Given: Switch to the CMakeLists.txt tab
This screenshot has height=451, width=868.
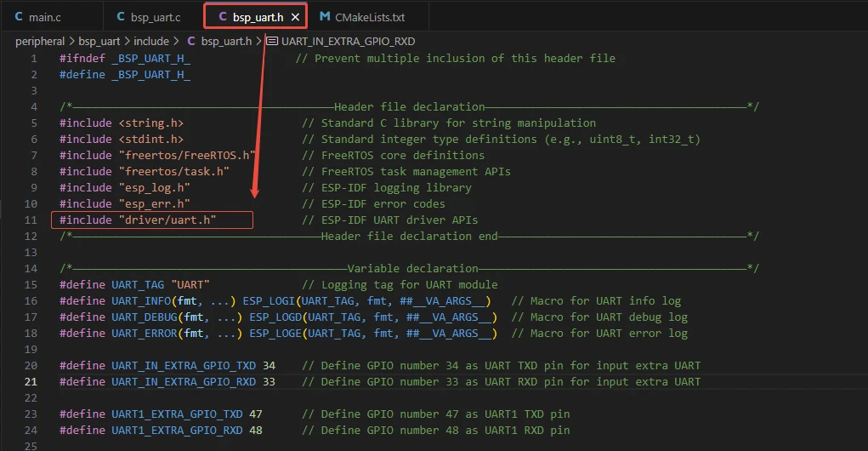Looking at the screenshot, I should 369,17.
